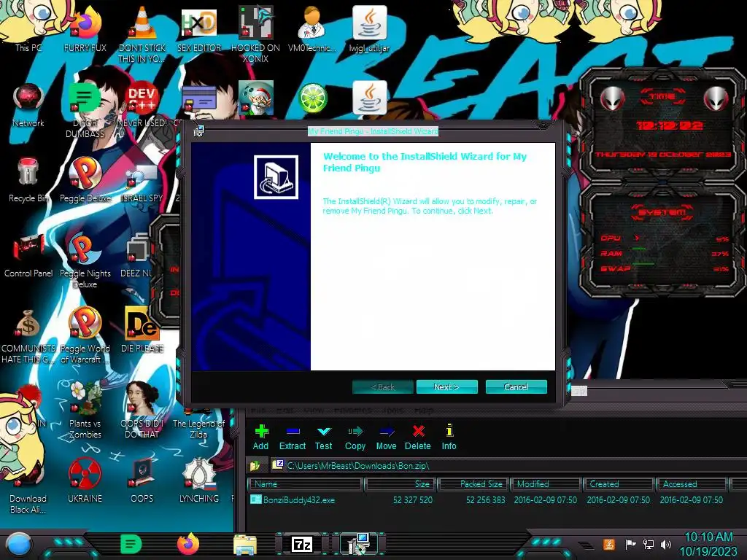
Task: Select the COMMUNISTS HATE THIS money bag icon
Action: pyautogui.click(x=28, y=335)
